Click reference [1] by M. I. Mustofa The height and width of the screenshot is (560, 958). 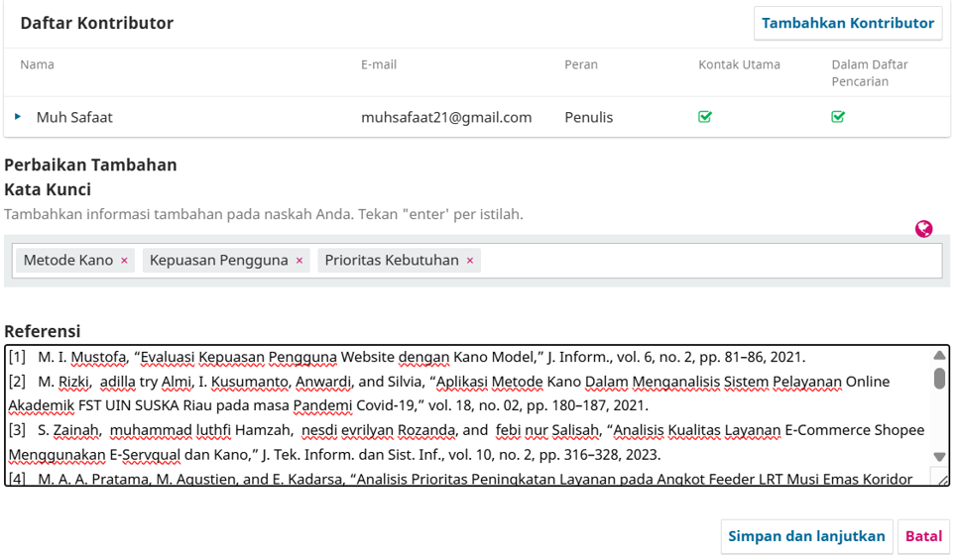(407, 357)
